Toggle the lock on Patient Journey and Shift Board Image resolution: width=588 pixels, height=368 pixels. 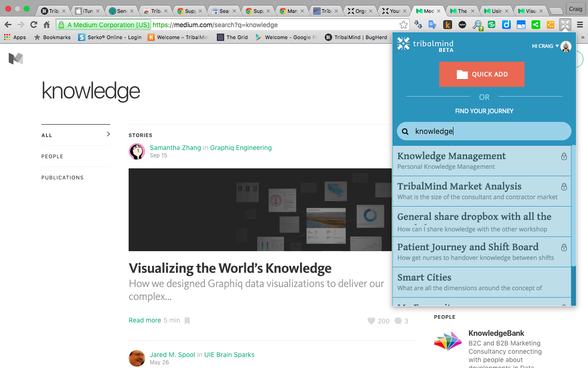[564, 247]
